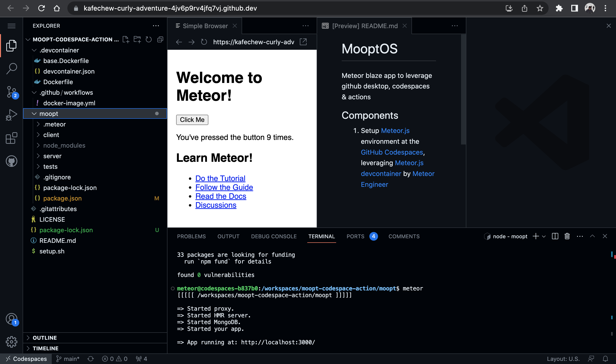This screenshot has width=616, height=364.
Task: Open the Search panel in the activity bar
Action: (x=11, y=69)
